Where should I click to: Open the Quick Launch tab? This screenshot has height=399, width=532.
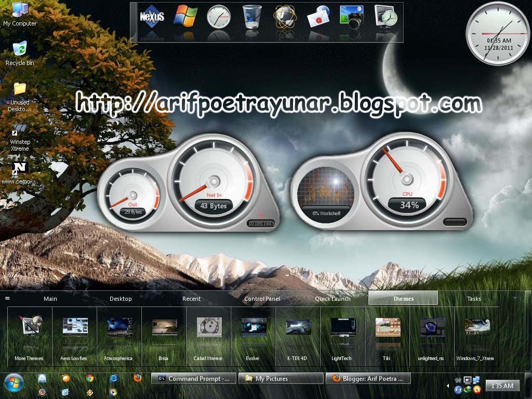pos(333,299)
